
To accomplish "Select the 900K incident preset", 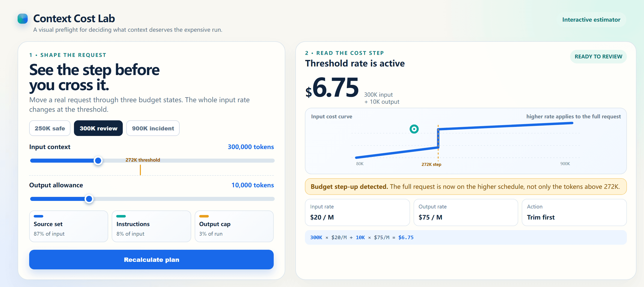I will point(153,128).
